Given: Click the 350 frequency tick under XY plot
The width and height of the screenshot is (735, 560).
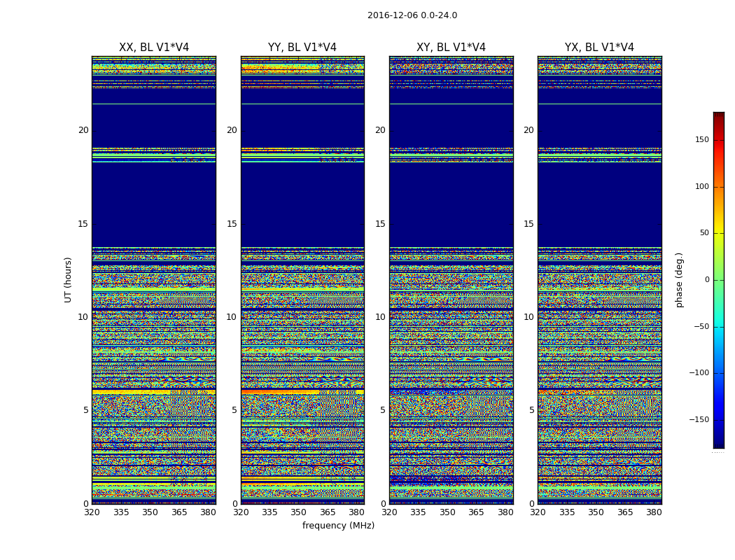Looking at the screenshot, I should tap(448, 512).
